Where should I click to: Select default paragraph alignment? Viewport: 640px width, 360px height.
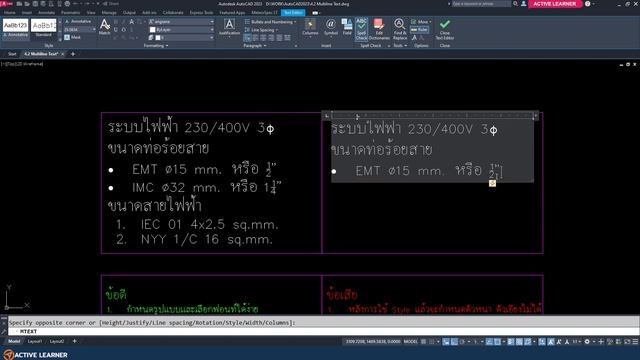pos(247,38)
